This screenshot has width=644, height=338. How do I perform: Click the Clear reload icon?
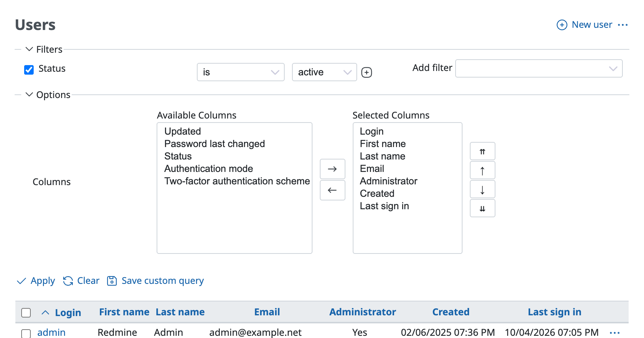(x=68, y=281)
